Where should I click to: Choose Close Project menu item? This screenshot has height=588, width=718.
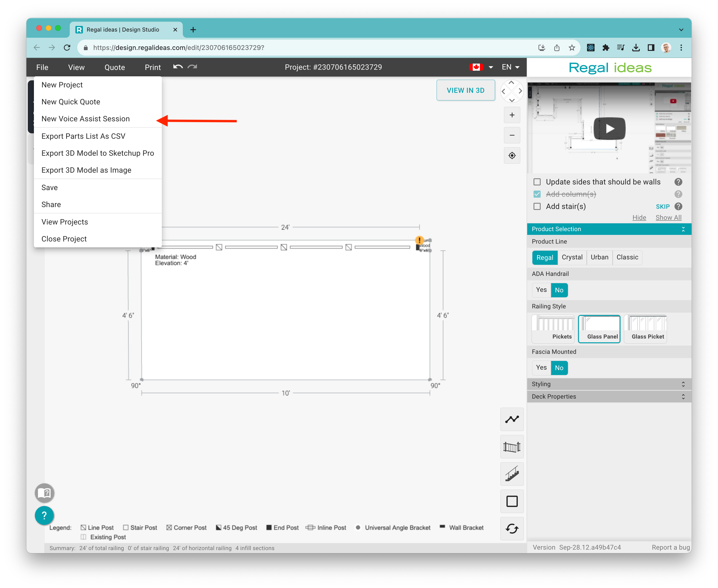click(98, 239)
